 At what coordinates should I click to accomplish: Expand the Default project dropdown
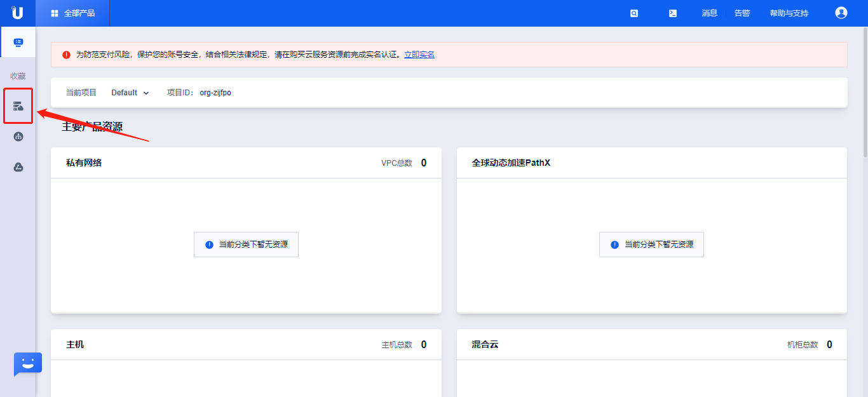click(x=125, y=92)
